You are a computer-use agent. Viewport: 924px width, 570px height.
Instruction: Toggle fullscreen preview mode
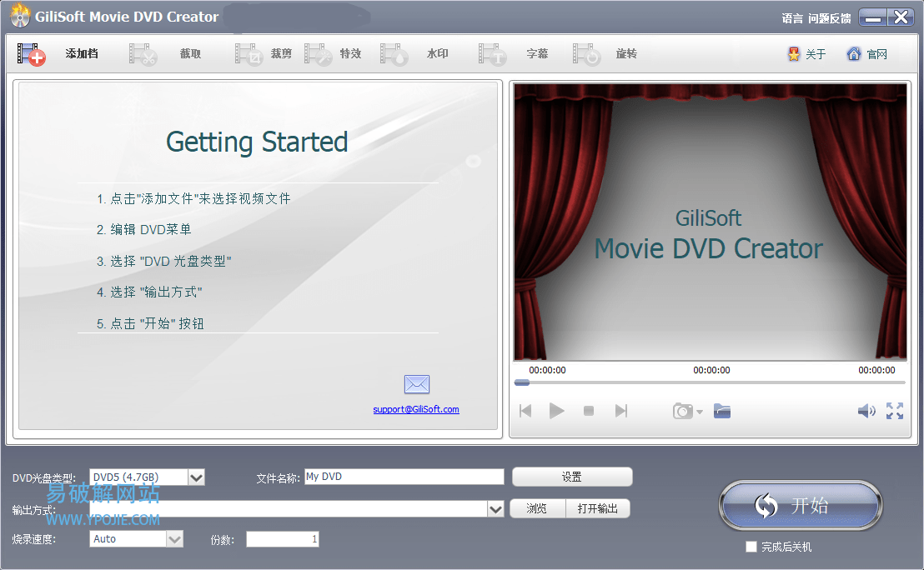pos(896,410)
